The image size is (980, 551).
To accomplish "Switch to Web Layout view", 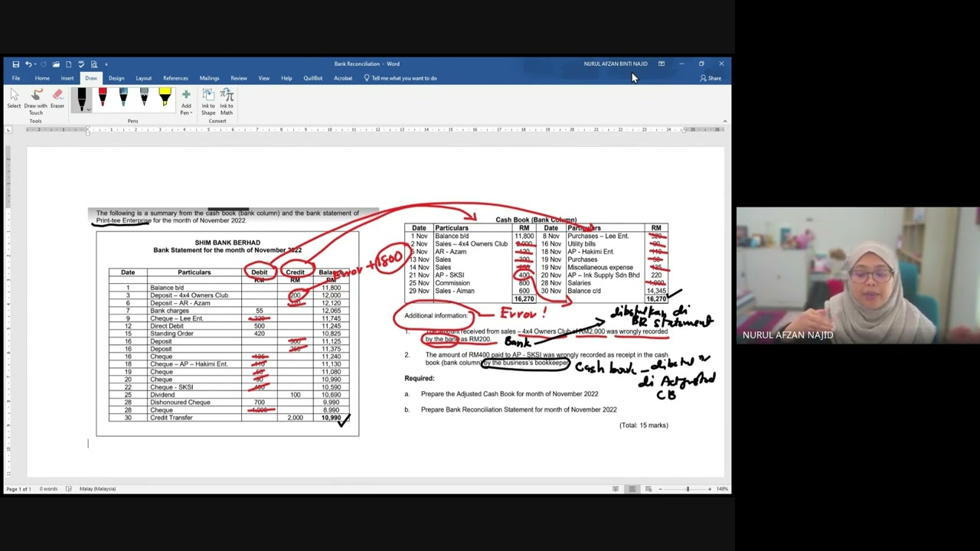I will (x=648, y=489).
